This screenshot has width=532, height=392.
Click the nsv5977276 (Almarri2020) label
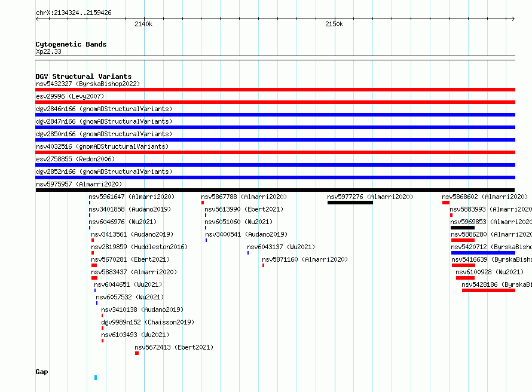[370, 197]
